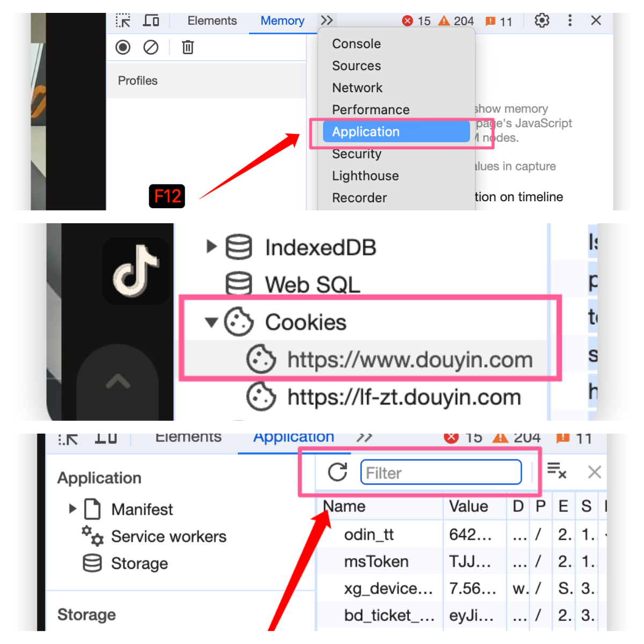Expand the IndexedDB tree node
644x644 pixels.
pos(211,247)
